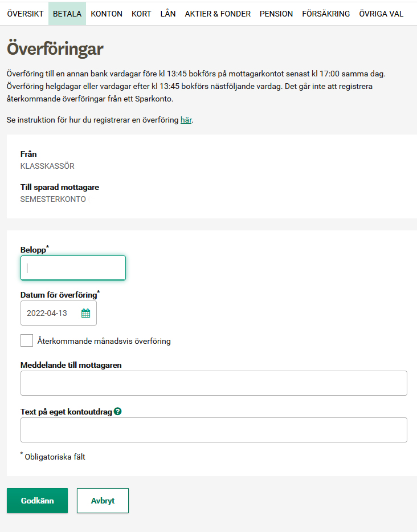This screenshot has width=417, height=532.
Task: Click the Meddelande till mottagaren field
Action: [214, 383]
